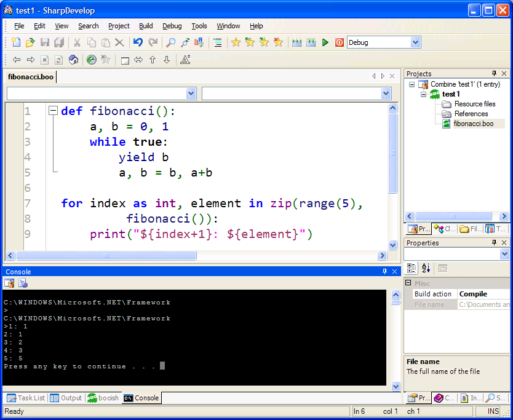Open the Tools menu
Viewport: 513px width, 420px height.
point(199,26)
